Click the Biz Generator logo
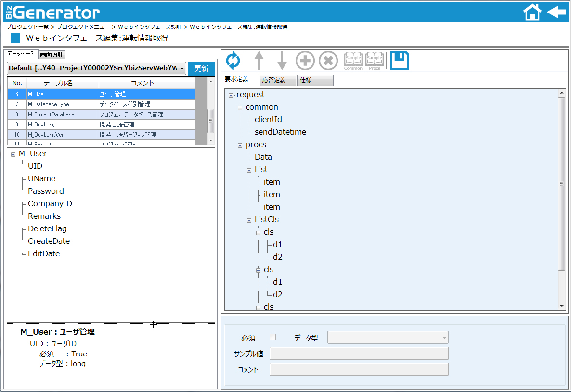 (x=53, y=13)
